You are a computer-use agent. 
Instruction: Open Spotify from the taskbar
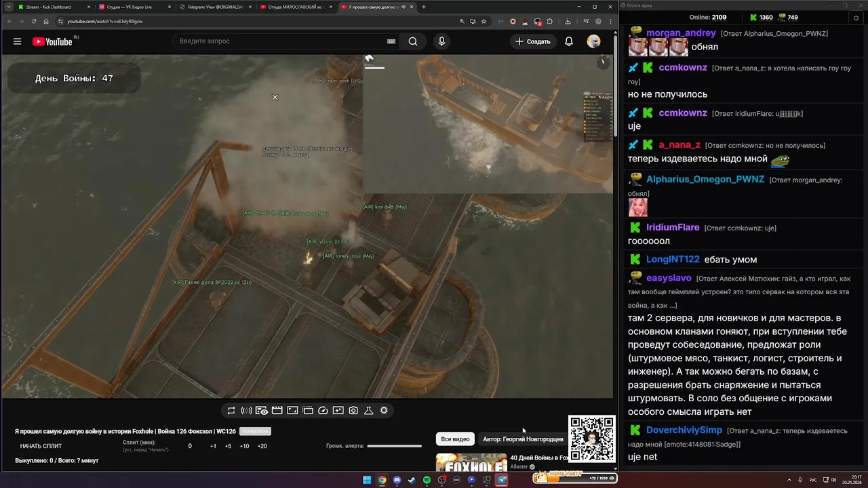(x=427, y=480)
